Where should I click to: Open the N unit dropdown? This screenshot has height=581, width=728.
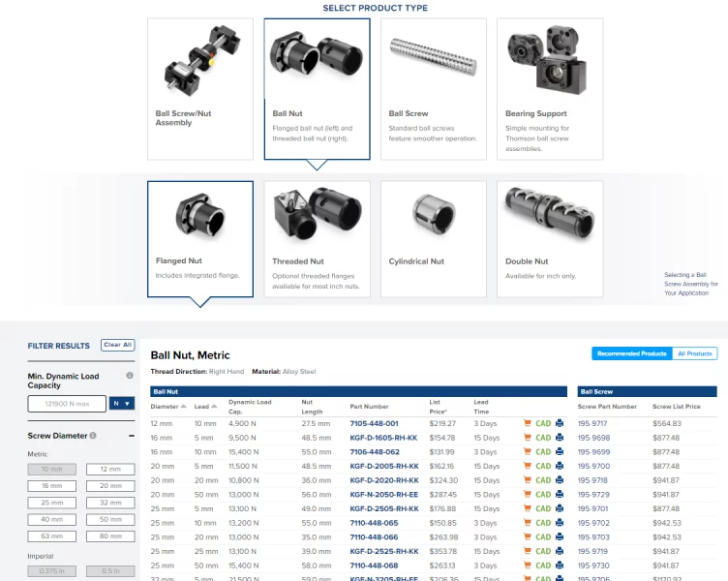(122, 403)
